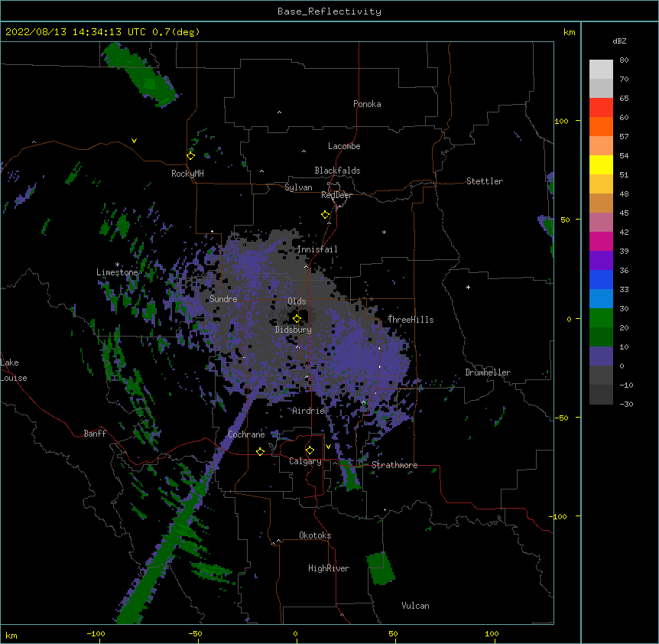Click the ThreeHills town label
659x644 pixels.
pyautogui.click(x=411, y=320)
